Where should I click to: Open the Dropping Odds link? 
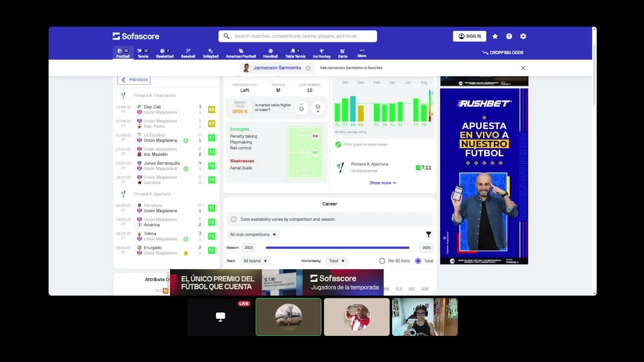[x=503, y=52]
